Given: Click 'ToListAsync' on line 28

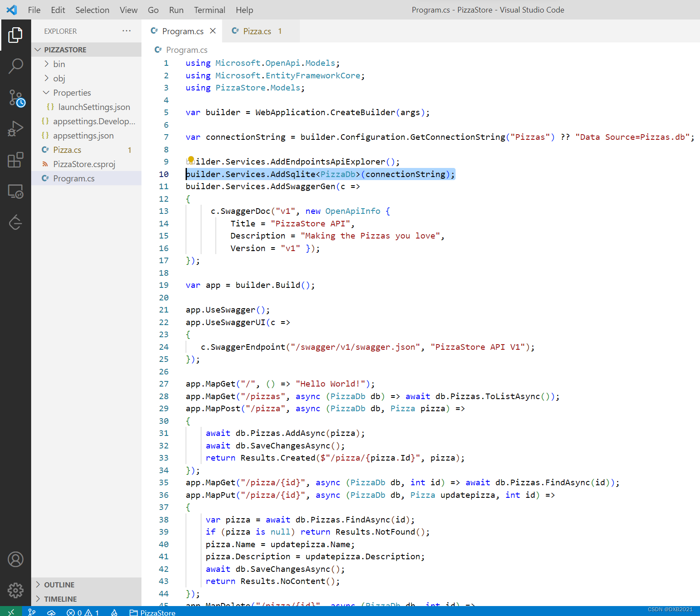Looking at the screenshot, I should coord(513,397).
